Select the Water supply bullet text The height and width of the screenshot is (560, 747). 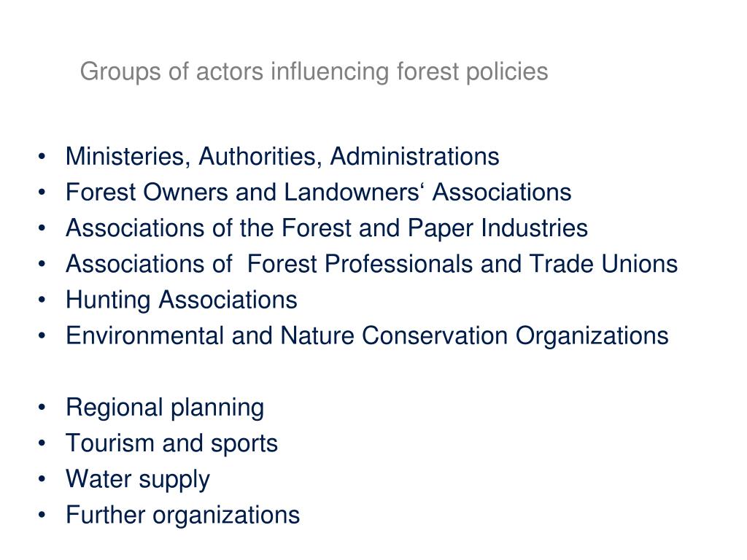(138, 480)
